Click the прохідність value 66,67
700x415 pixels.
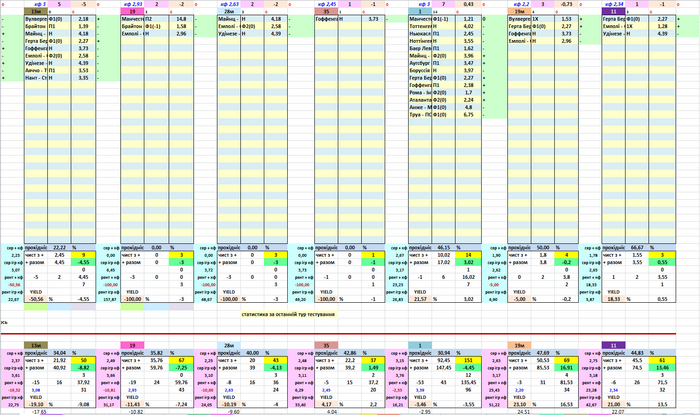pyautogui.click(x=638, y=247)
